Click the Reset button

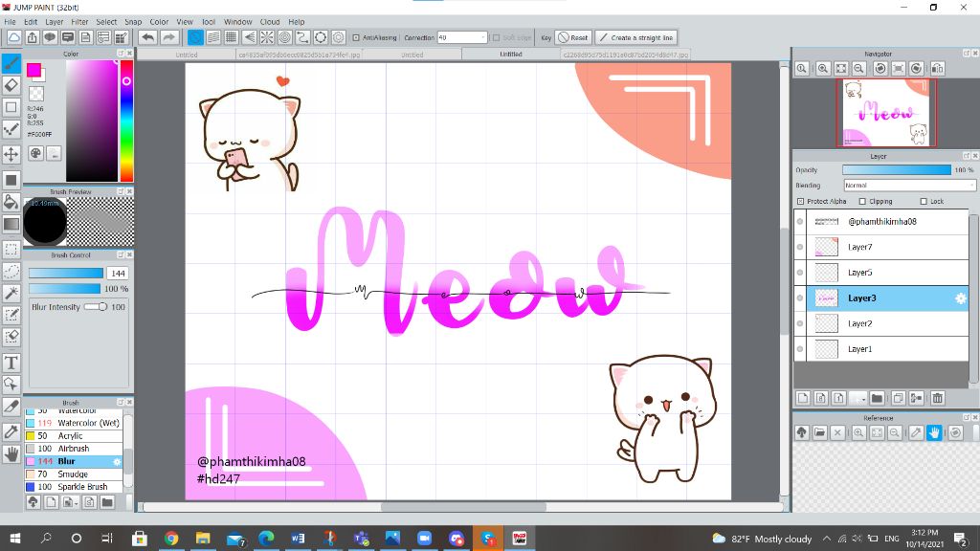[x=573, y=37]
